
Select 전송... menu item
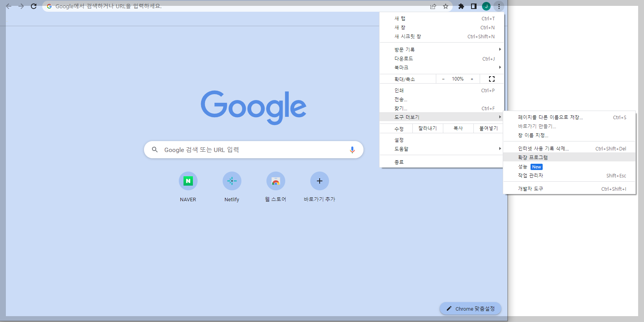pyautogui.click(x=442, y=99)
